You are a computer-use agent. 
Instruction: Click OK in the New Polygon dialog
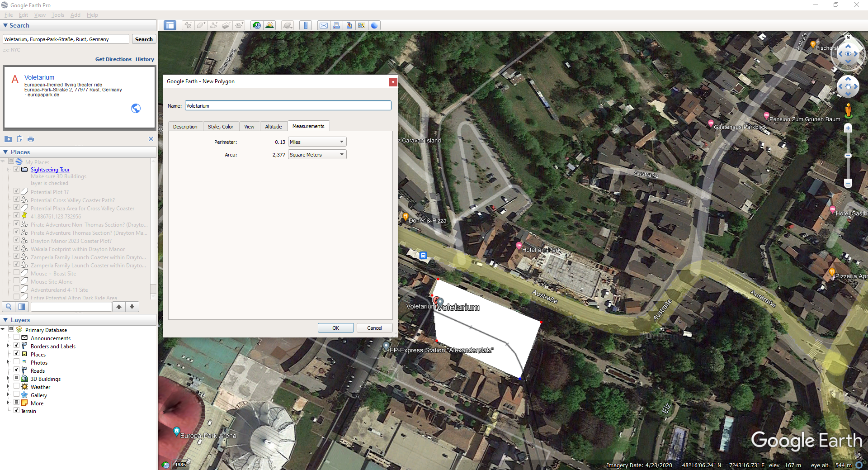(335, 328)
